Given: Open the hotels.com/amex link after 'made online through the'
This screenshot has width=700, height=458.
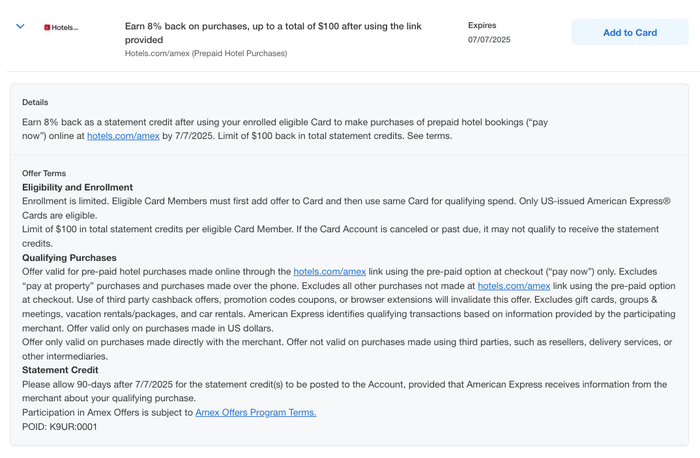Looking at the screenshot, I should pos(329,271).
